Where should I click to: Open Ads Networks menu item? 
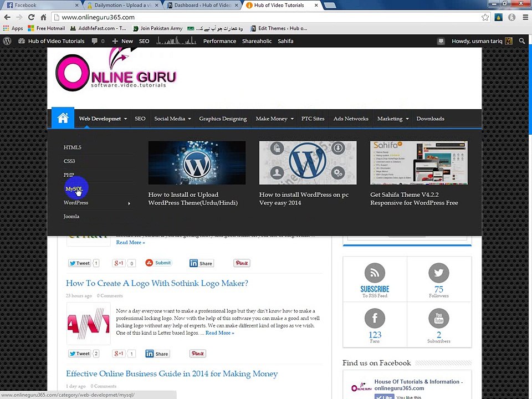click(351, 119)
